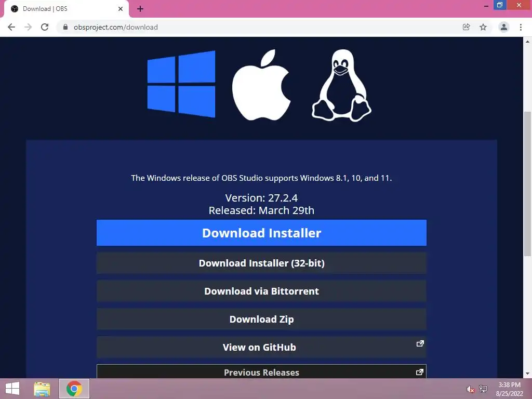Click the taskbar clock showing 3:38 PM
Viewport: 532px width, 399px height.
pyautogui.click(x=509, y=389)
